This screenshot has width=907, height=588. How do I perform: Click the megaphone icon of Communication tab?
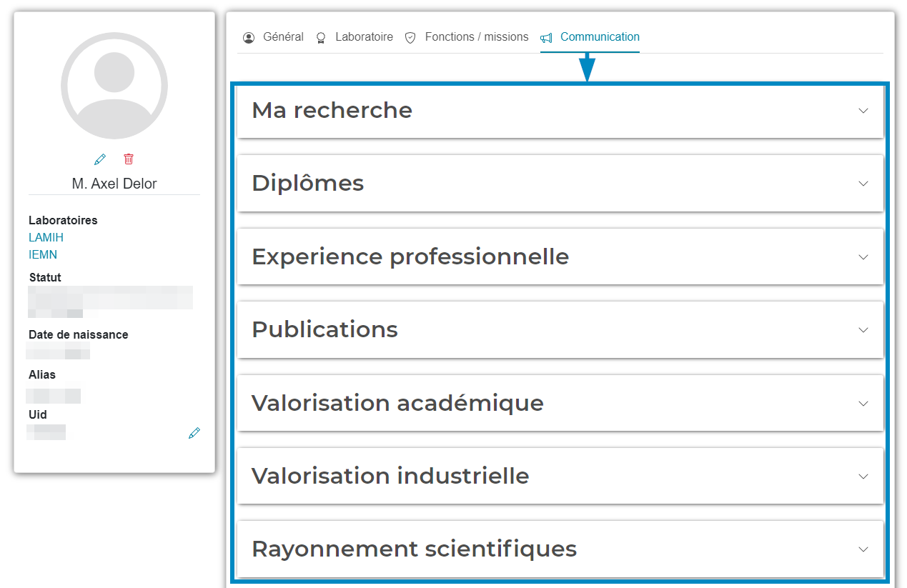[x=546, y=38]
